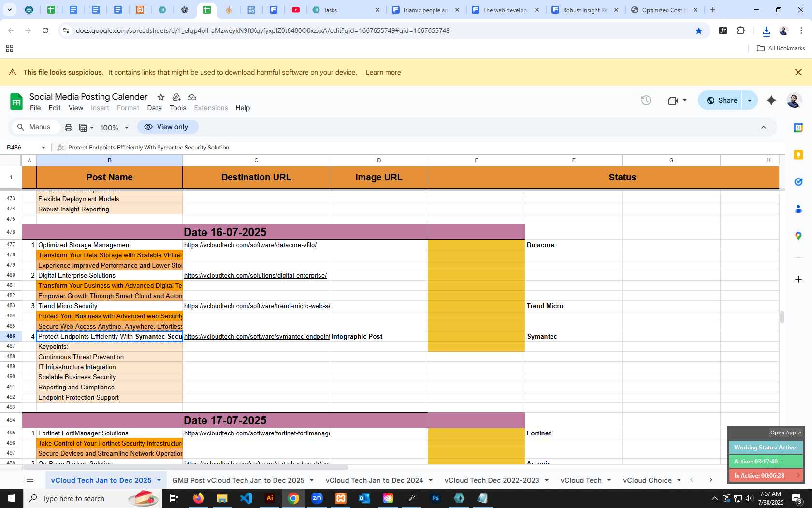
Task: Open the Data menu
Action: [x=155, y=108]
